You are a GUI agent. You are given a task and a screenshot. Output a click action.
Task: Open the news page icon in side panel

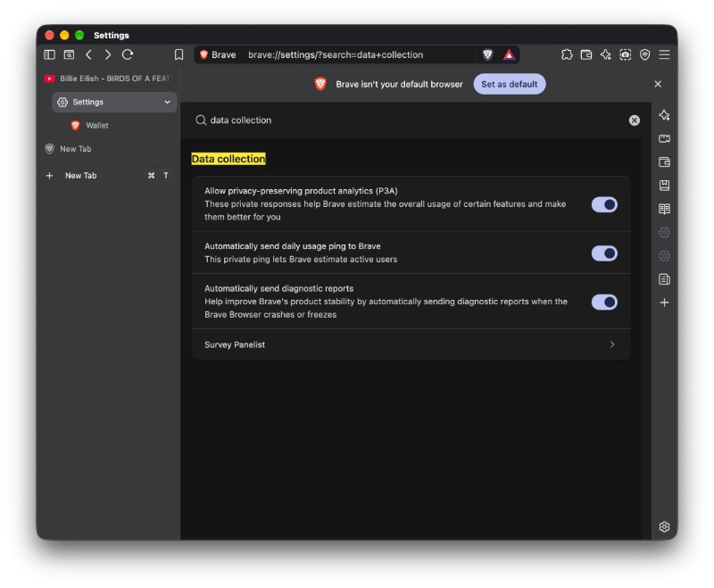664,279
